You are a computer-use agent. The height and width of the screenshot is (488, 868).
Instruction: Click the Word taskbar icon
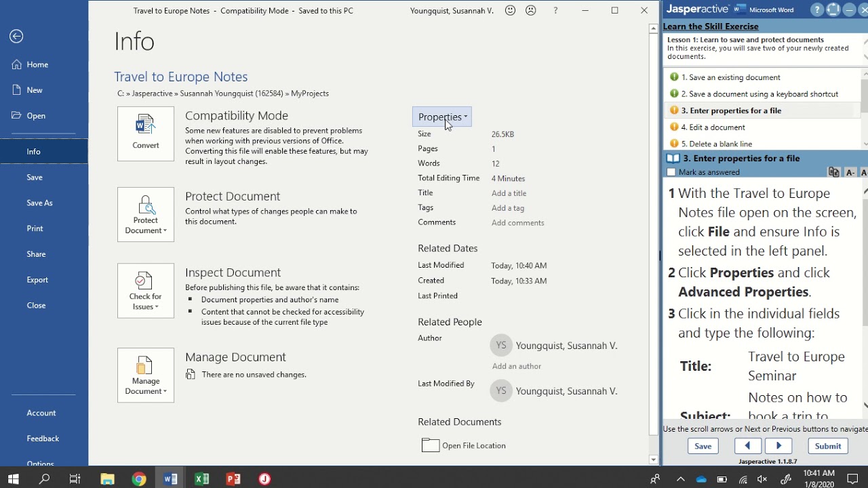tap(170, 479)
